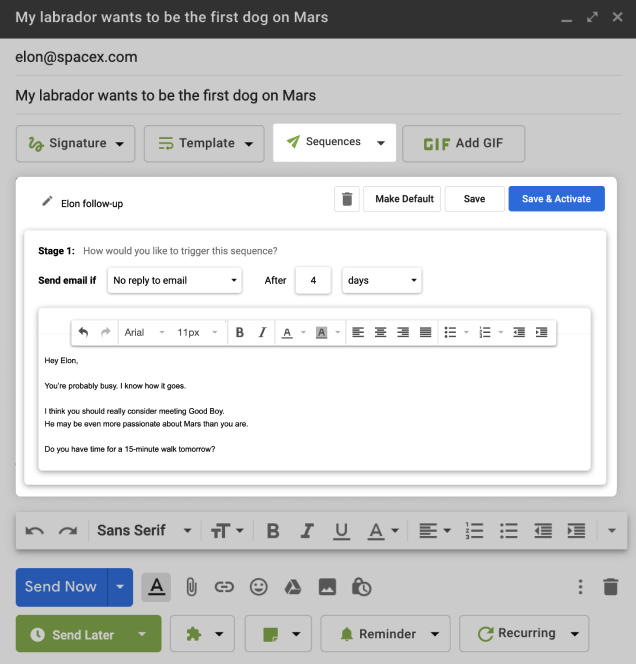Open the 'No reply to email' dropdown
The height and width of the screenshot is (664, 636).
pyautogui.click(x=175, y=280)
